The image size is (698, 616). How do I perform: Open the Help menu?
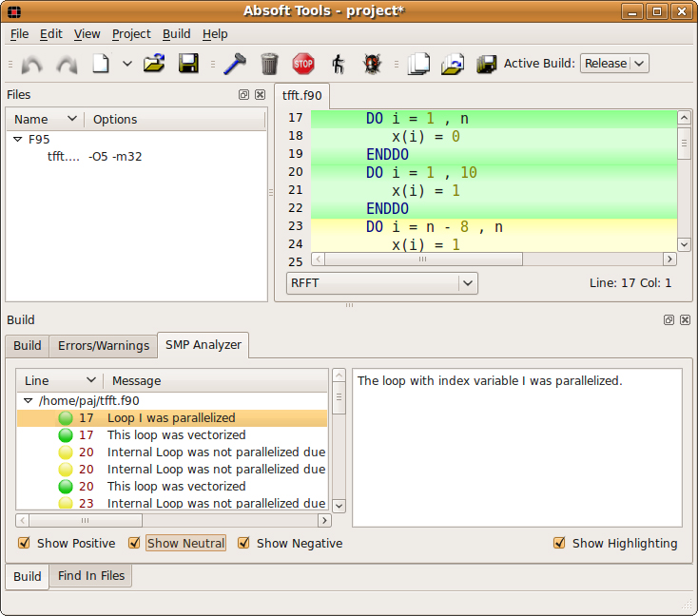[x=215, y=34]
